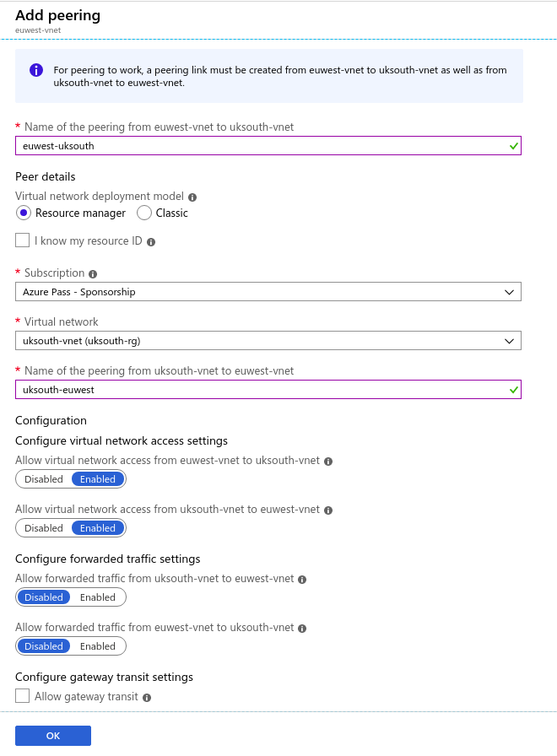
Task: Click the euwest-uksouth peering name field
Action: point(268,146)
